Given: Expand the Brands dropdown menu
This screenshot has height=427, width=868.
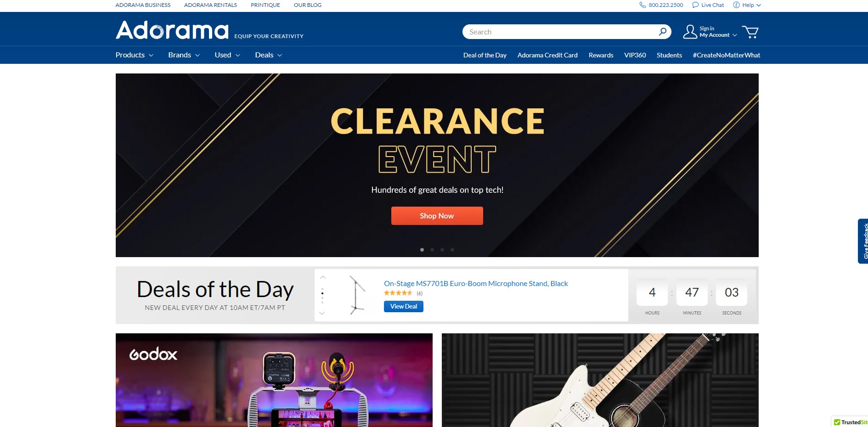Looking at the screenshot, I should 184,55.
